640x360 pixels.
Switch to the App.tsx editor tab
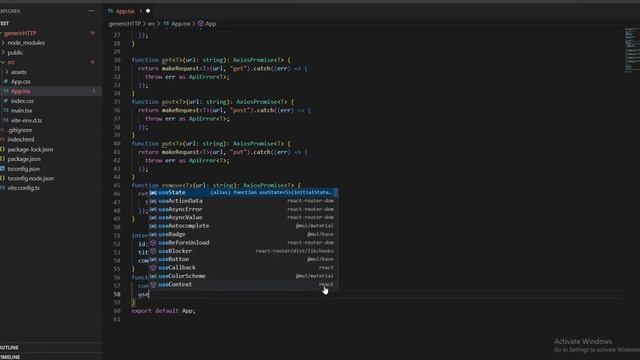click(125, 11)
